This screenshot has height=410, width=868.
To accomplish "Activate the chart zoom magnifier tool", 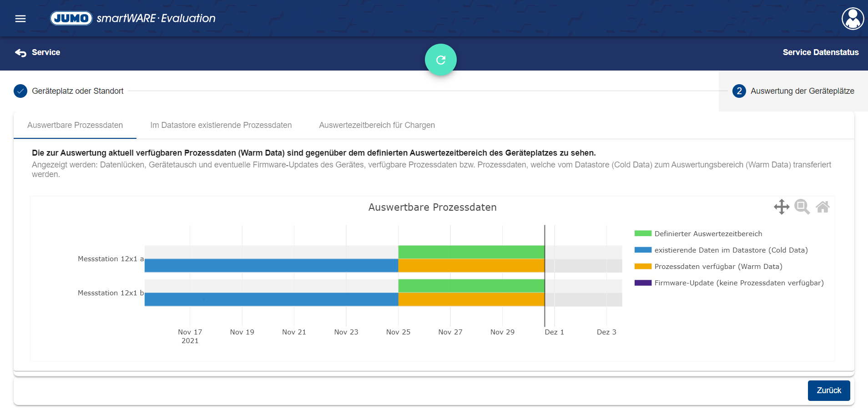I will [802, 207].
